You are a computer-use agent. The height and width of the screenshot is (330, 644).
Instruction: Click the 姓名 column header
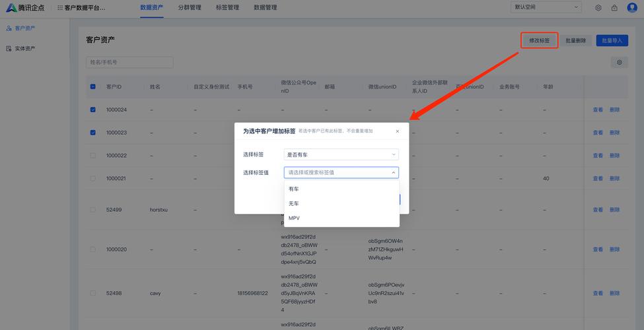click(155, 86)
